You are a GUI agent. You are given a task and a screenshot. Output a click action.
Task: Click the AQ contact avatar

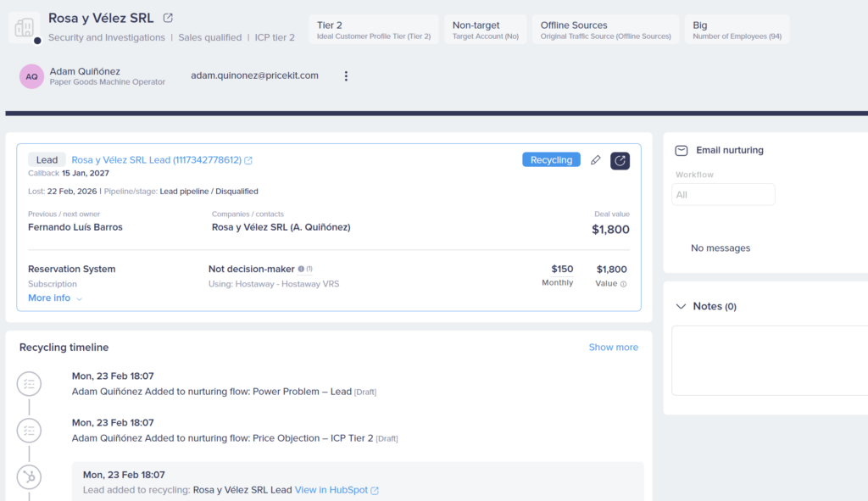tap(31, 76)
